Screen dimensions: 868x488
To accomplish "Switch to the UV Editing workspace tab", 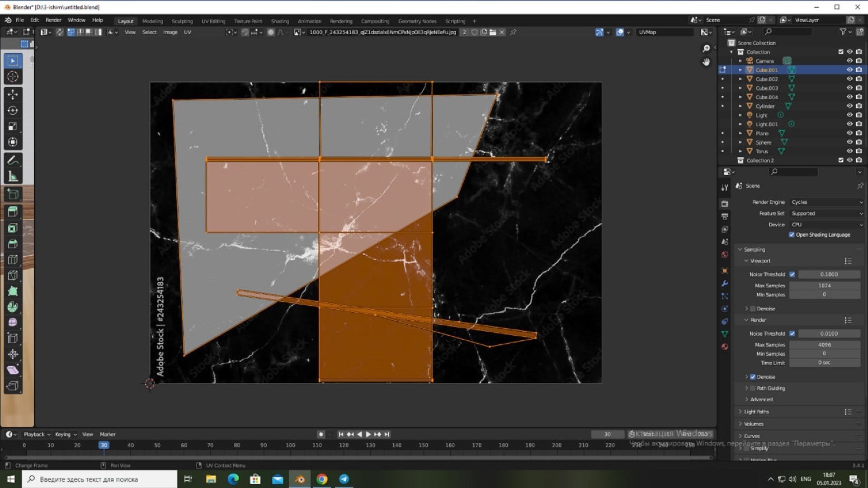I will pos(213,21).
